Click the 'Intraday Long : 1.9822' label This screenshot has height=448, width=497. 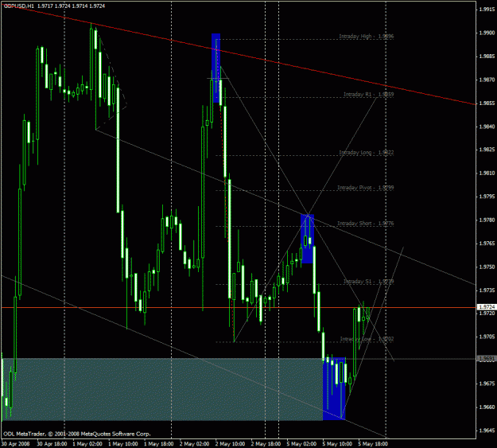366,152
